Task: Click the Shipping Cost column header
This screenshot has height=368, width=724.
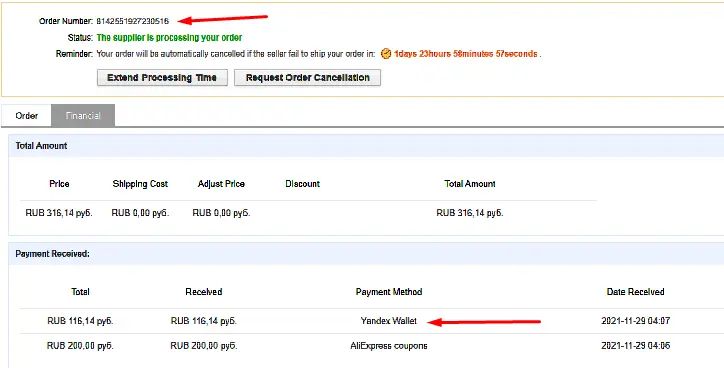Action: (140, 184)
